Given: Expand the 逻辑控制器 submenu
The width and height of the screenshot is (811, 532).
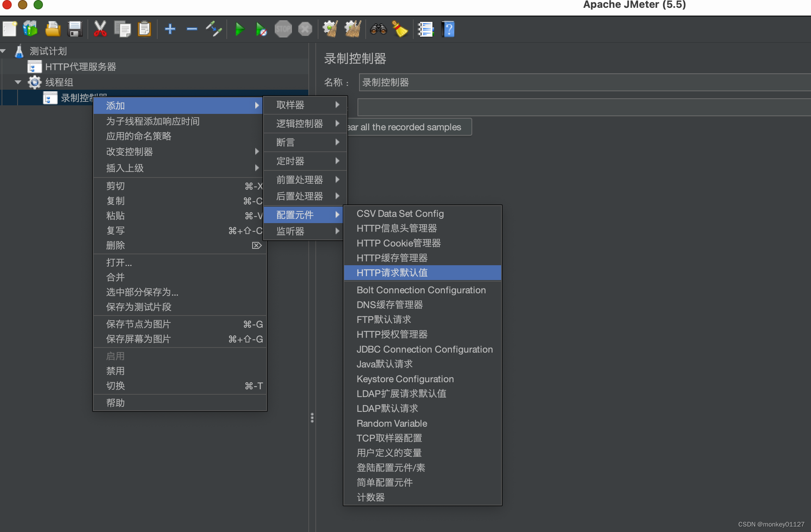Looking at the screenshot, I should coord(305,124).
